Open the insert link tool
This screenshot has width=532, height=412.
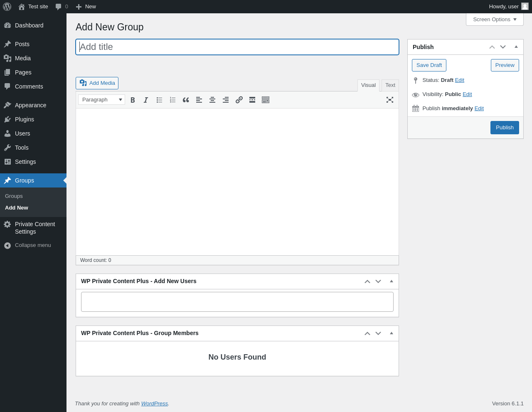click(239, 100)
